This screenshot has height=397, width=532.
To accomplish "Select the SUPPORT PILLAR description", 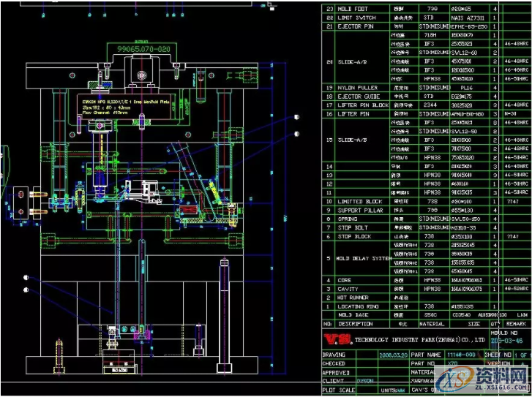I will click(x=360, y=210).
